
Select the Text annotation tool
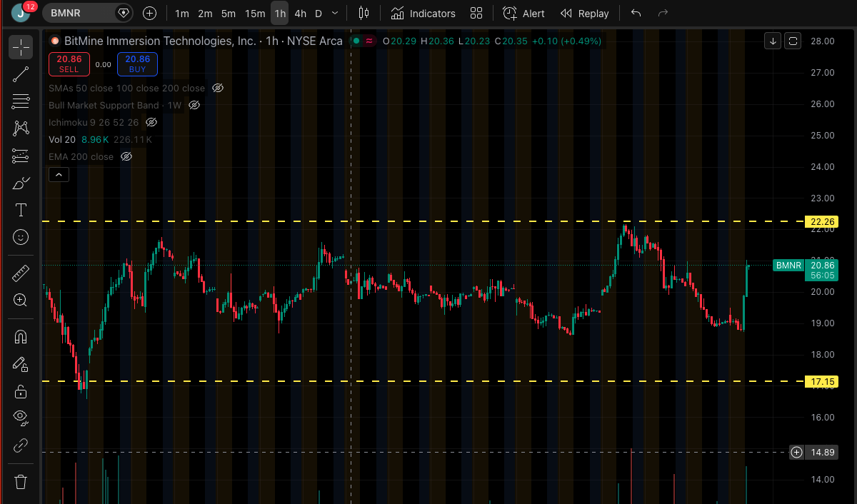click(21, 210)
